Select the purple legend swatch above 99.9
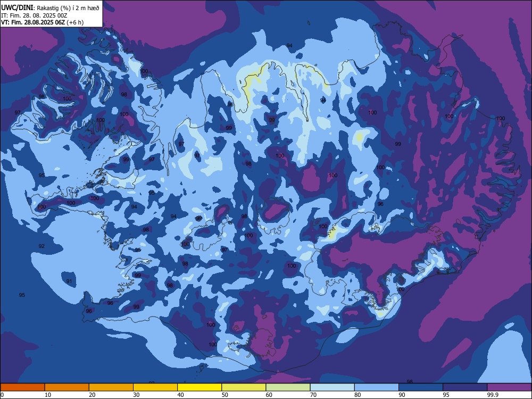Viewport: 532px width, 399px height. pyautogui.click(x=509, y=387)
